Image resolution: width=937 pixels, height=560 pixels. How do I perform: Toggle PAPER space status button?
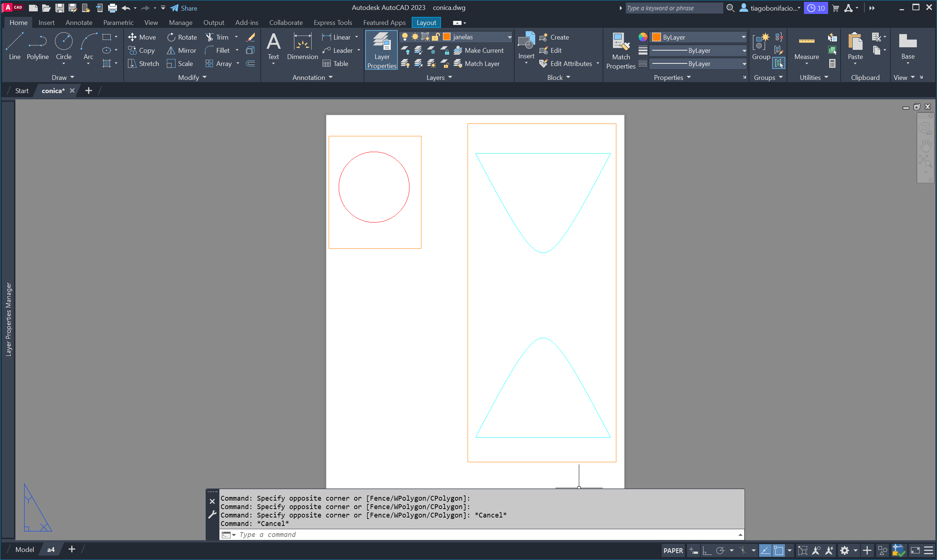[x=673, y=550]
